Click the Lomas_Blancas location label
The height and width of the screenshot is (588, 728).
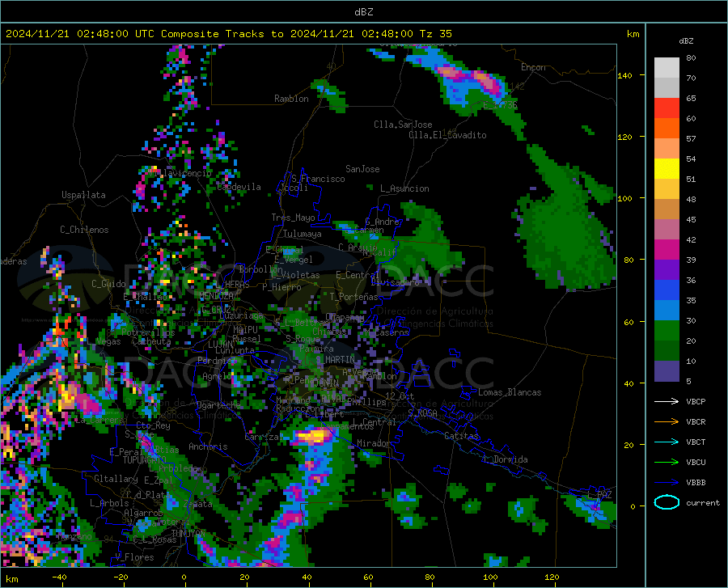pyautogui.click(x=510, y=392)
